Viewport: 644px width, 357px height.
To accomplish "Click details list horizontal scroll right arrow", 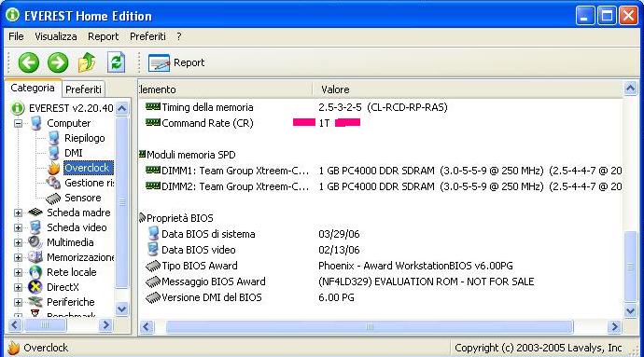I will tap(614, 326).
